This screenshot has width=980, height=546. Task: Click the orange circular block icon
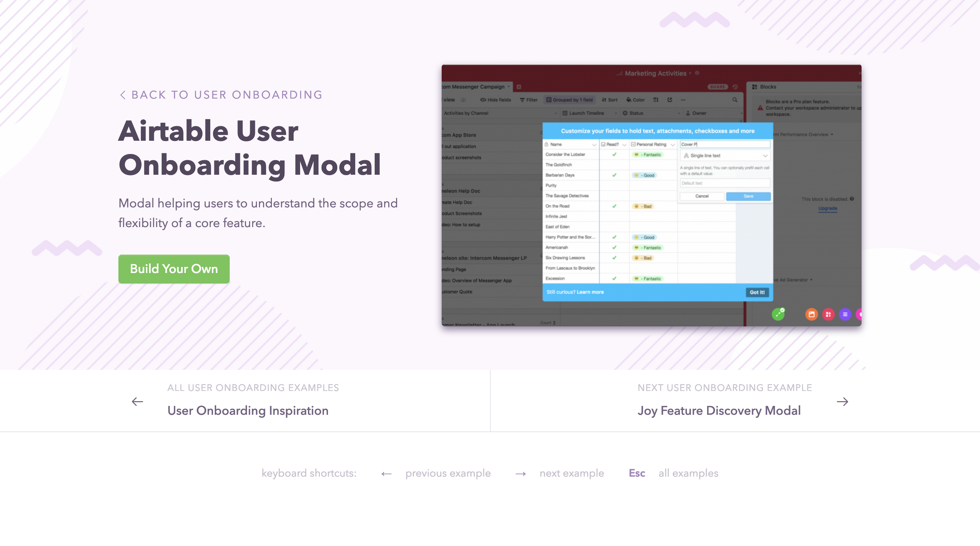coord(811,314)
